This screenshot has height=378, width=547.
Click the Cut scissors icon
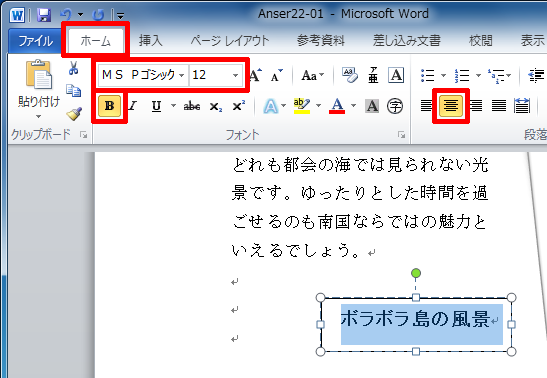click(73, 68)
